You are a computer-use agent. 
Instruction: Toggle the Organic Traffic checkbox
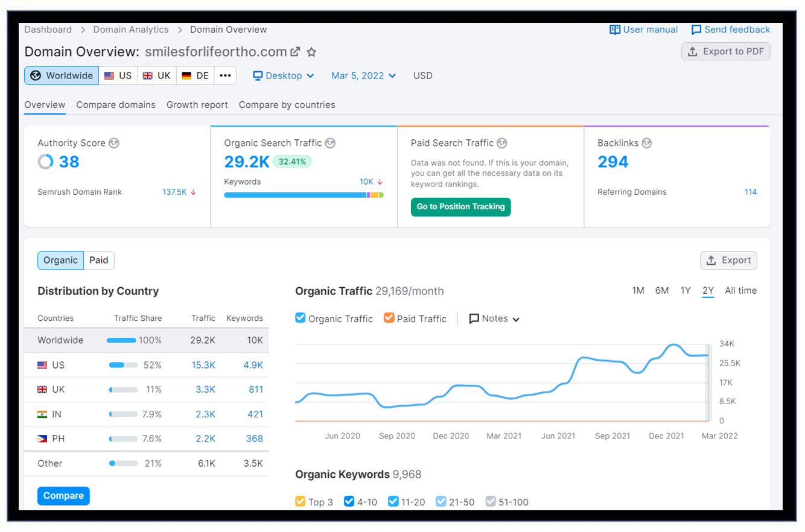pyautogui.click(x=300, y=318)
